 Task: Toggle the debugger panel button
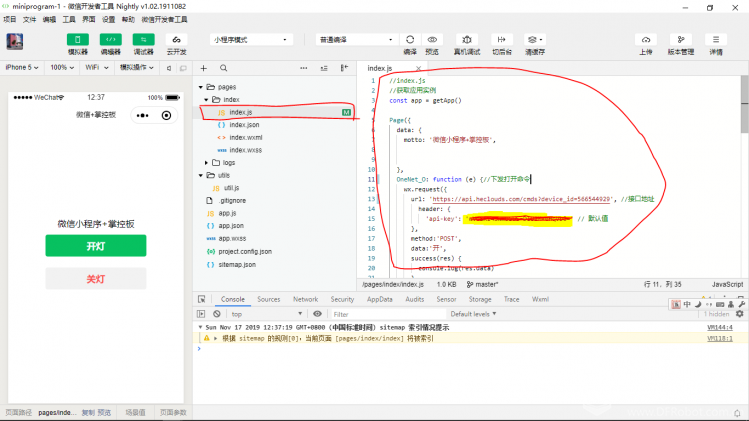pos(143,40)
